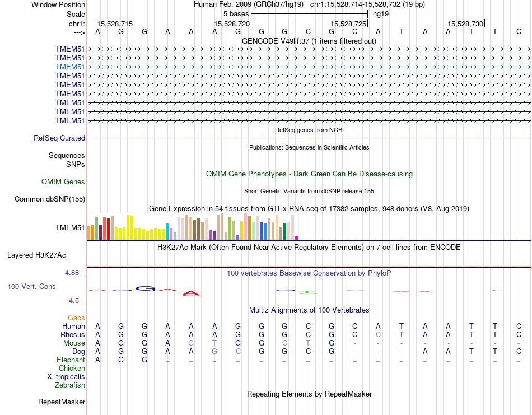
Task: Click the RepeatMasker track label
Action: coord(62,402)
